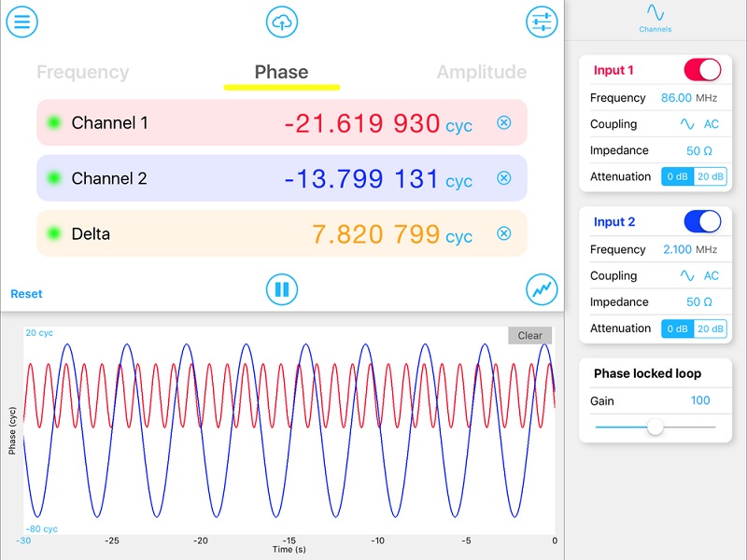Change Input 2 impedance 50 Ω value

[x=699, y=302]
